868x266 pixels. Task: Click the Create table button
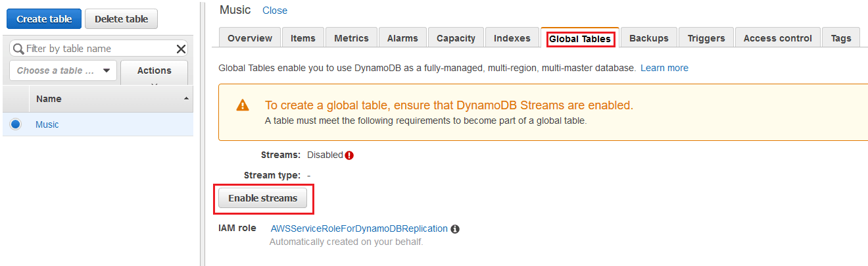point(44,19)
